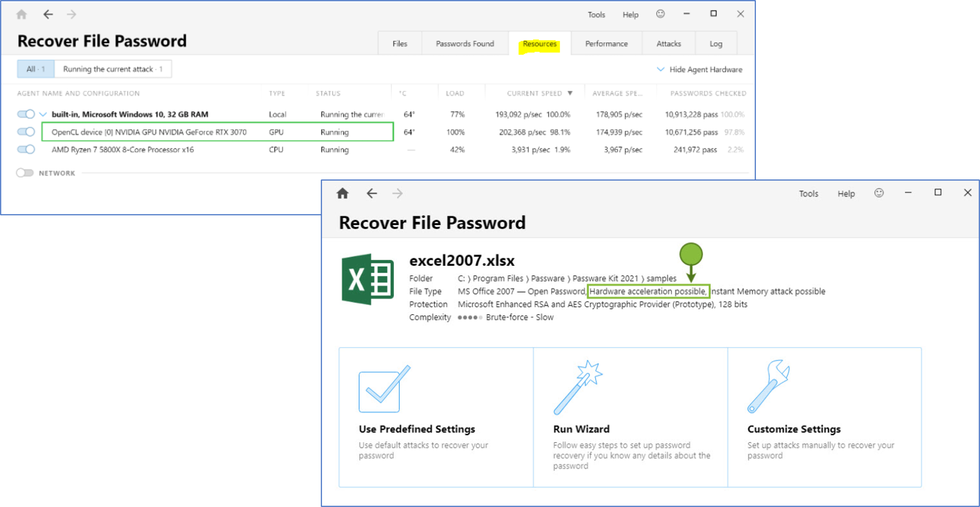Choose Customize Settings
The image size is (980, 507).
[824, 417]
